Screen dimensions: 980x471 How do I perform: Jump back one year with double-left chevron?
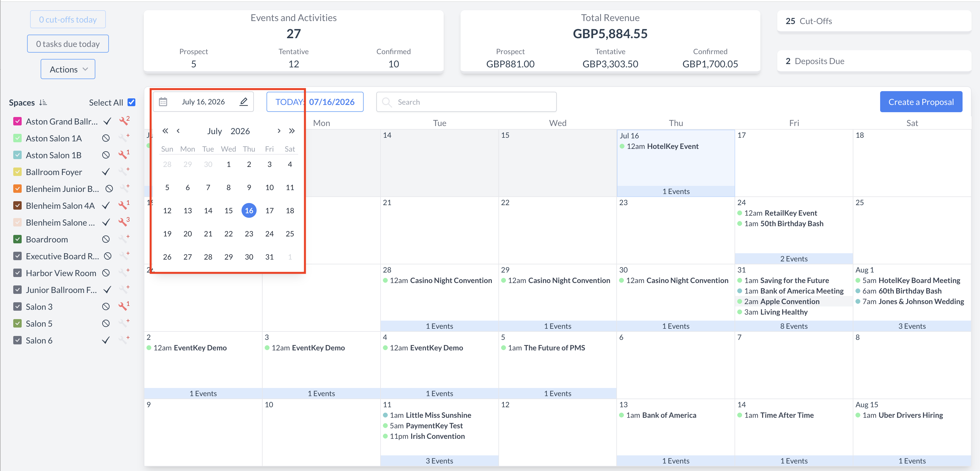coord(165,131)
